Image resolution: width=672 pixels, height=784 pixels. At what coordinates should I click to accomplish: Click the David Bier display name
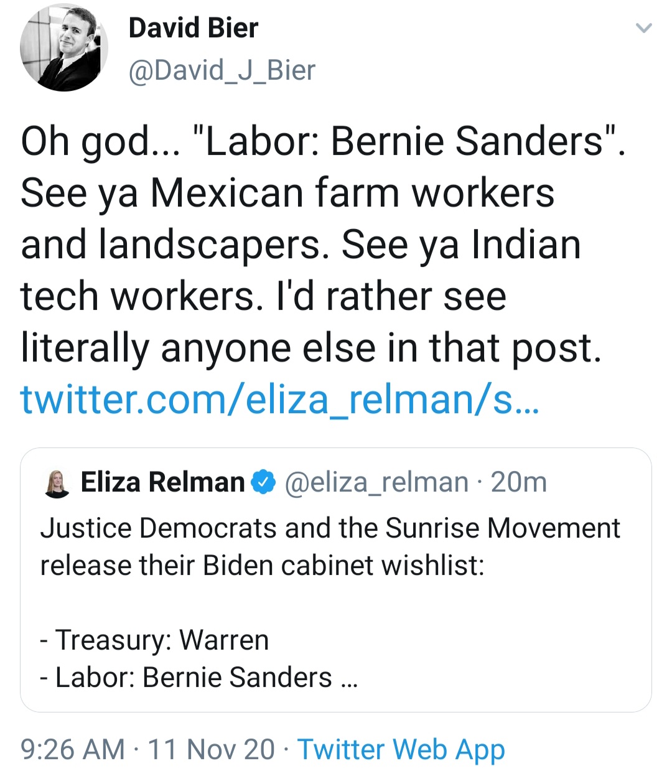(193, 28)
